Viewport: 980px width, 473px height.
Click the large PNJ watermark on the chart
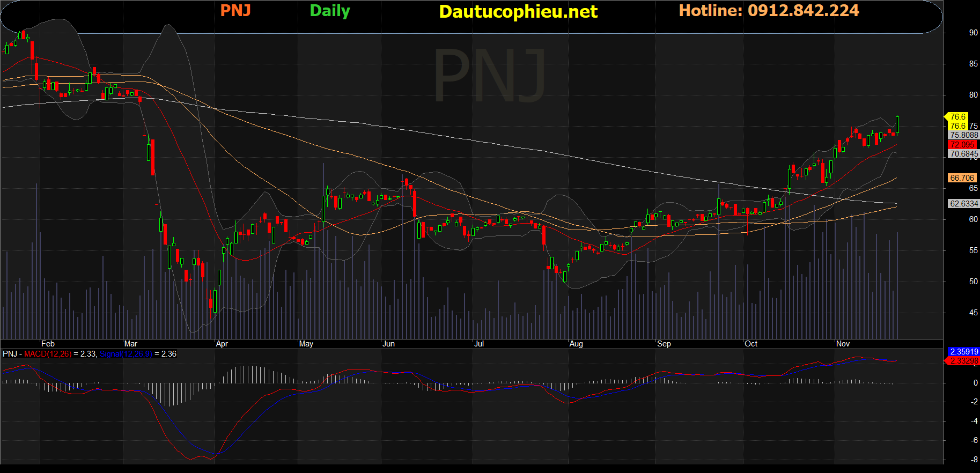pyautogui.click(x=489, y=75)
